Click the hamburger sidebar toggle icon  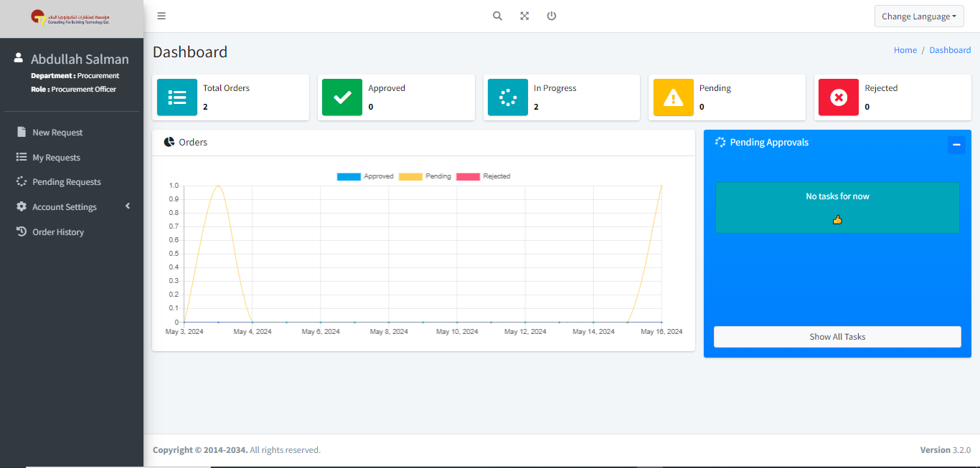coord(161,16)
